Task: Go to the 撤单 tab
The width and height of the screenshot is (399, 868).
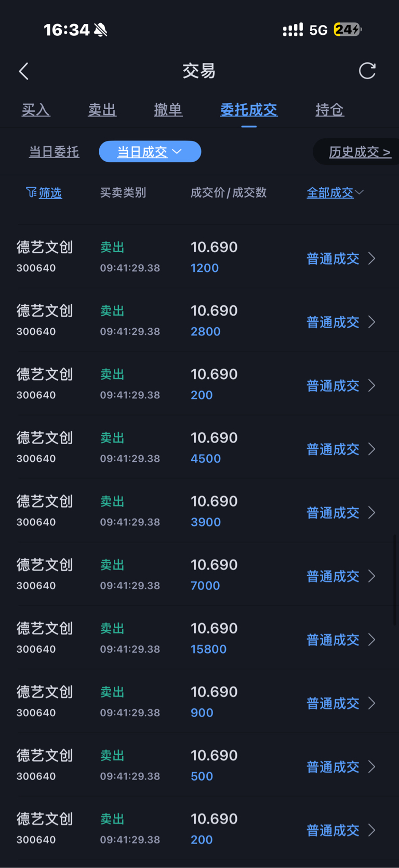Action: [x=168, y=110]
